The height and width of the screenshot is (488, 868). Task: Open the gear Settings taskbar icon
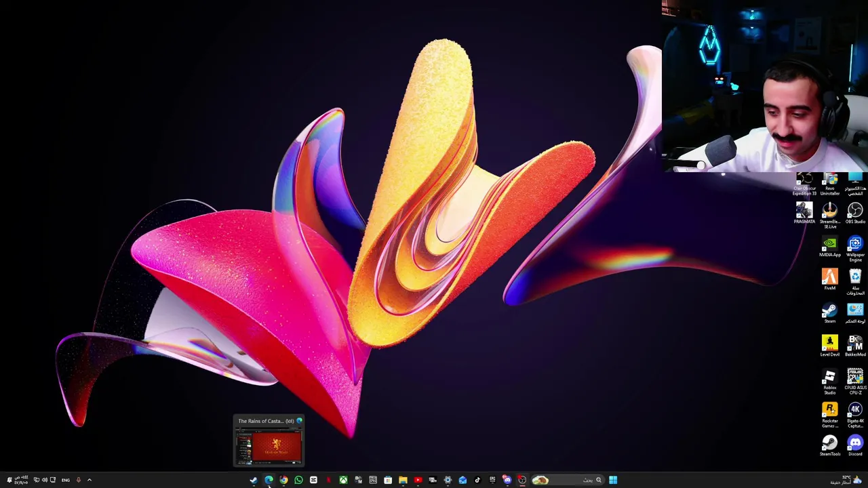point(448,480)
